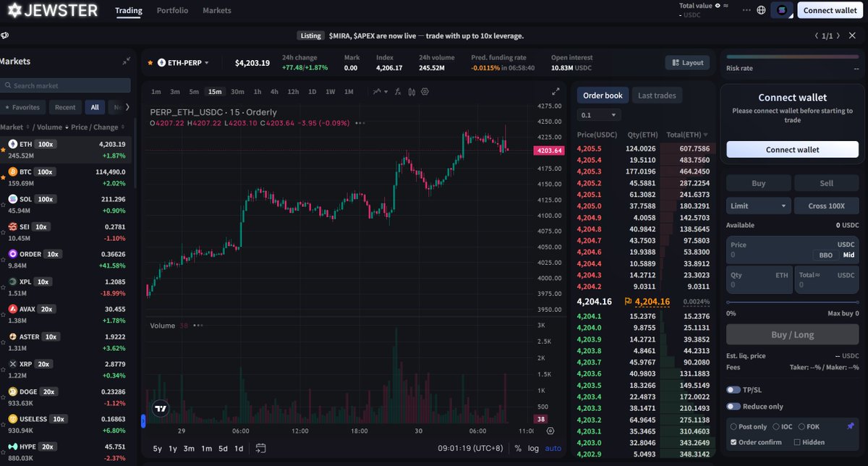Screen dimensions: 868x466
Task: Click the Layout button
Action: [687, 63]
